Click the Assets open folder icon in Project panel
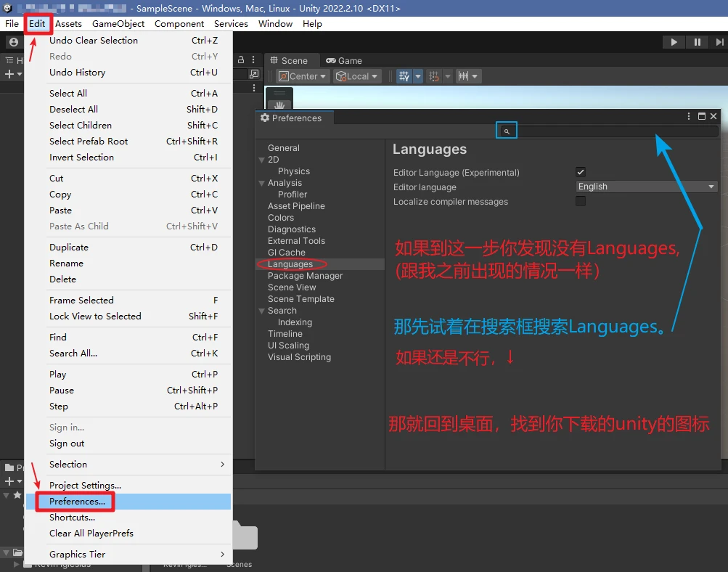 (x=17, y=552)
